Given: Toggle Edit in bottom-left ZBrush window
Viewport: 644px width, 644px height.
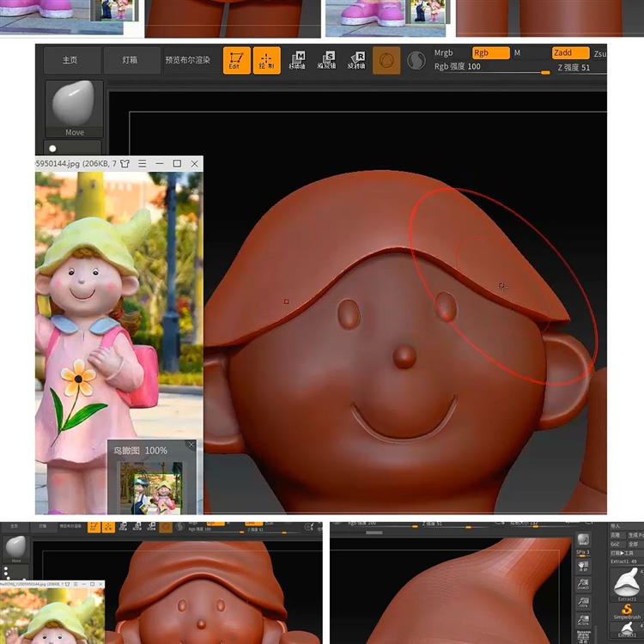Looking at the screenshot, I should (94, 527).
